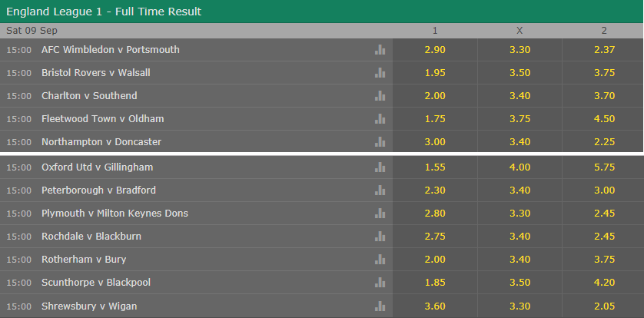Select AFC Wimbledon home win odds 2.90
Screen dimensions: 644x318
(x=435, y=50)
